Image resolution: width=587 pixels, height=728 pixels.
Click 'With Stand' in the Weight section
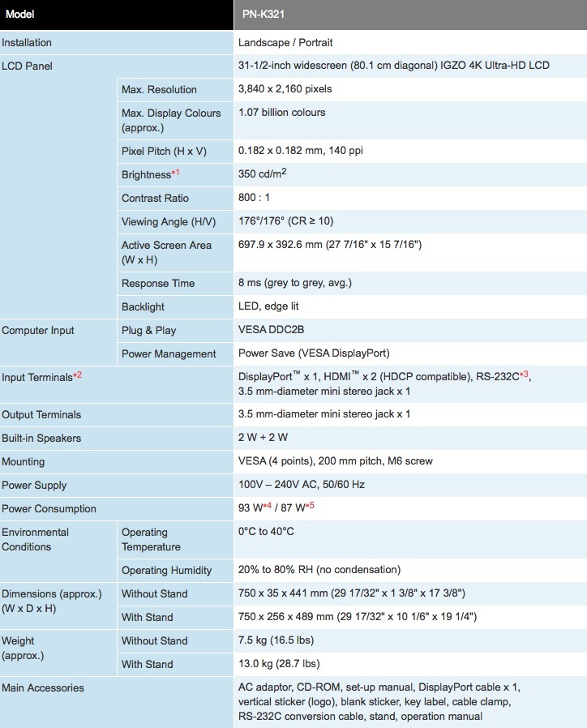pos(148,665)
